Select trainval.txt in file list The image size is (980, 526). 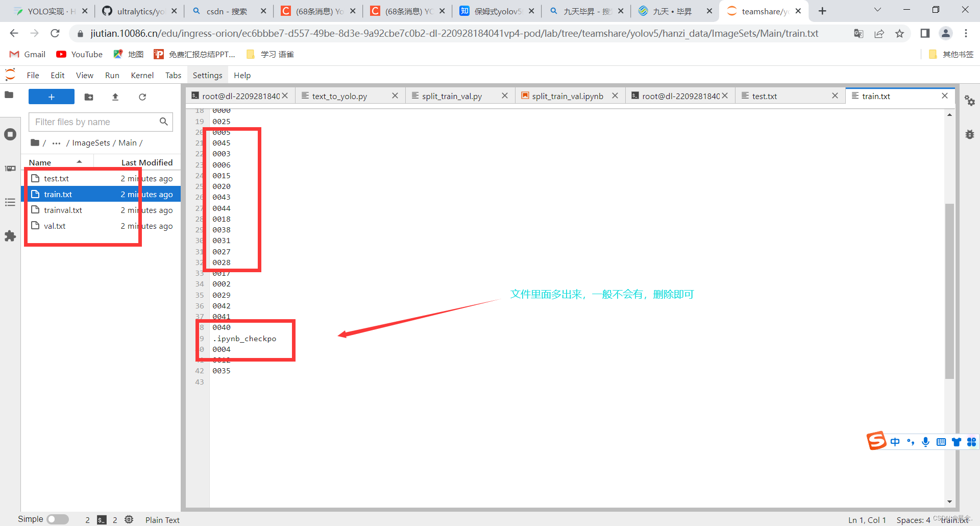tap(101, 210)
